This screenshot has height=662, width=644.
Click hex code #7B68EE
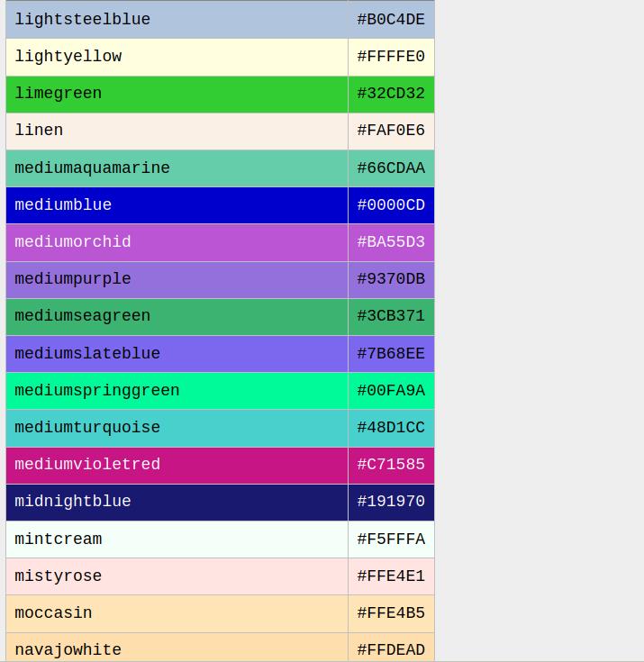pyautogui.click(x=391, y=354)
